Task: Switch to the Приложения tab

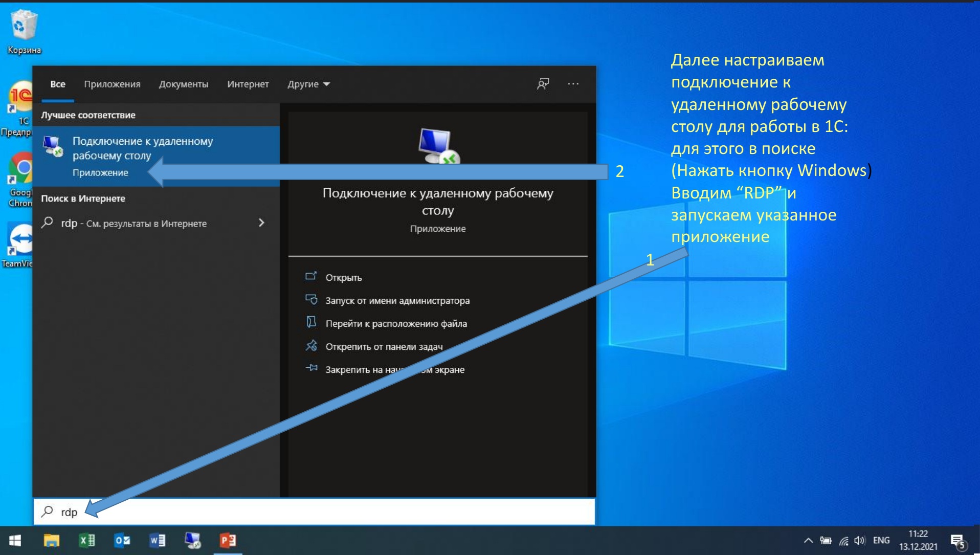Action: point(112,84)
